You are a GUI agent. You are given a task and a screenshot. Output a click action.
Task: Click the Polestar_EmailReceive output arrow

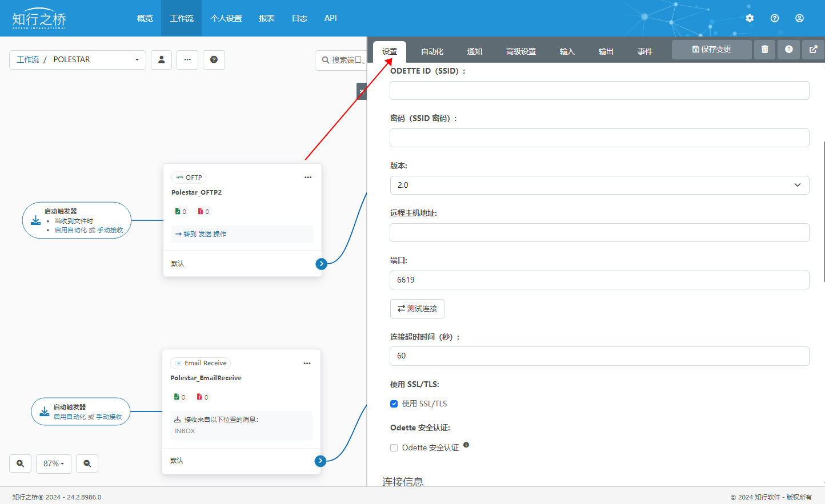tap(321, 461)
